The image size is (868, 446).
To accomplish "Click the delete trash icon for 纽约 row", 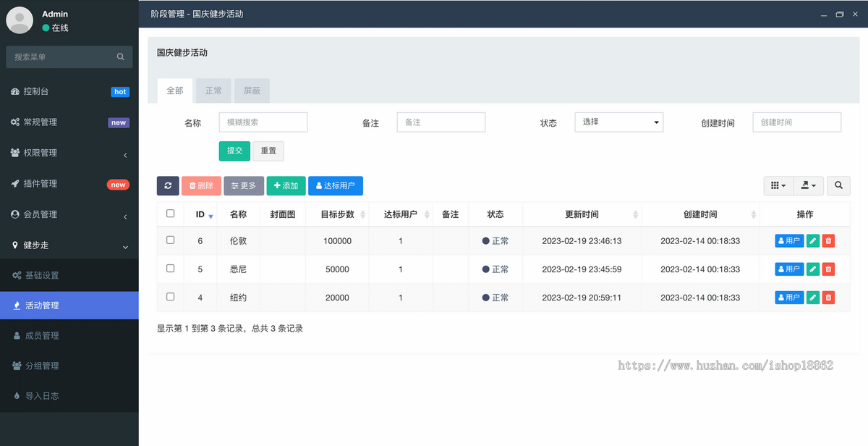I will point(827,297).
